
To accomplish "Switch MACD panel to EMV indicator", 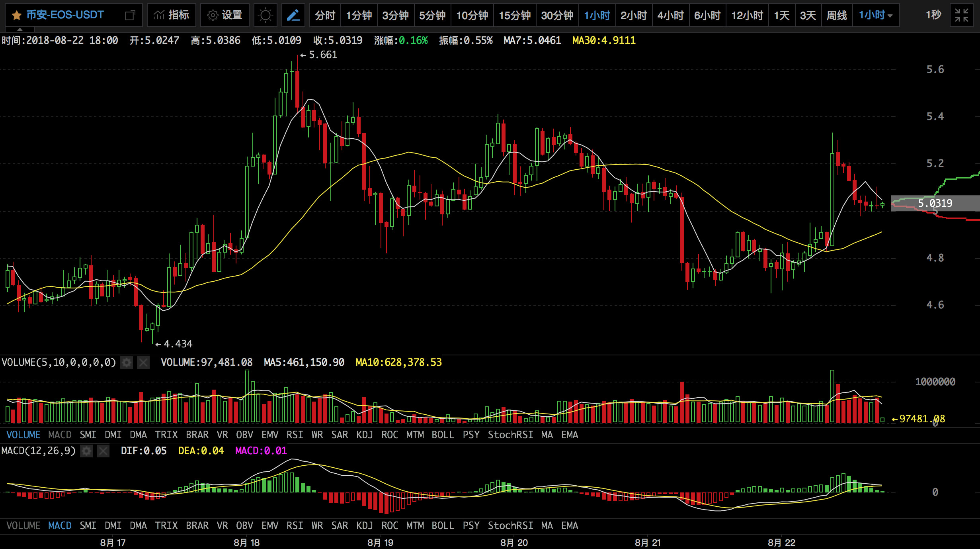I will tap(270, 525).
